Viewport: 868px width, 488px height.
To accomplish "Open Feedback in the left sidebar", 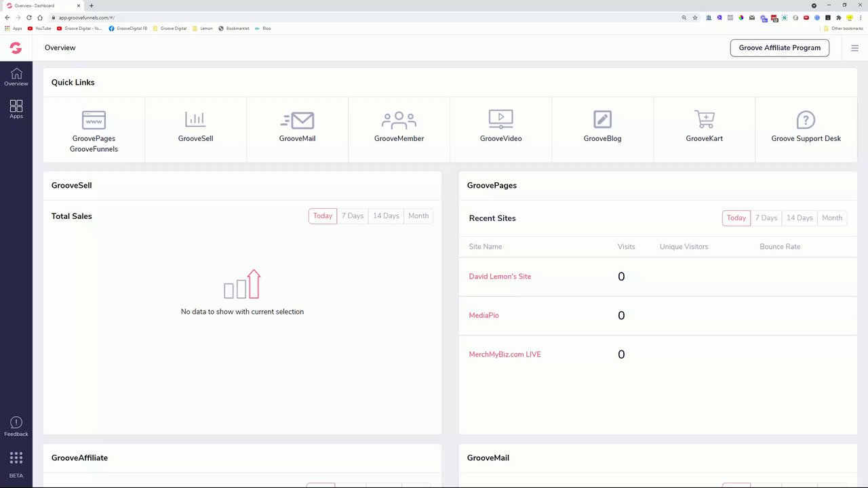I will (x=16, y=427).
